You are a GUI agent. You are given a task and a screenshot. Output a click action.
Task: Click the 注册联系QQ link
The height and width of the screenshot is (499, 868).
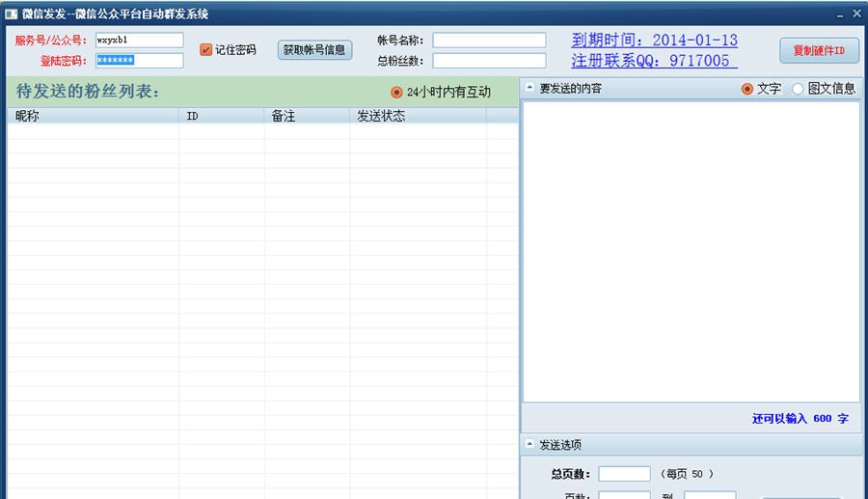pos(654,61)
